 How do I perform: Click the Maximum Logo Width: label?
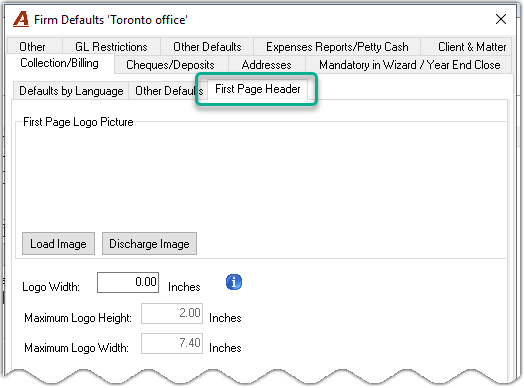(x=76, y=348)
